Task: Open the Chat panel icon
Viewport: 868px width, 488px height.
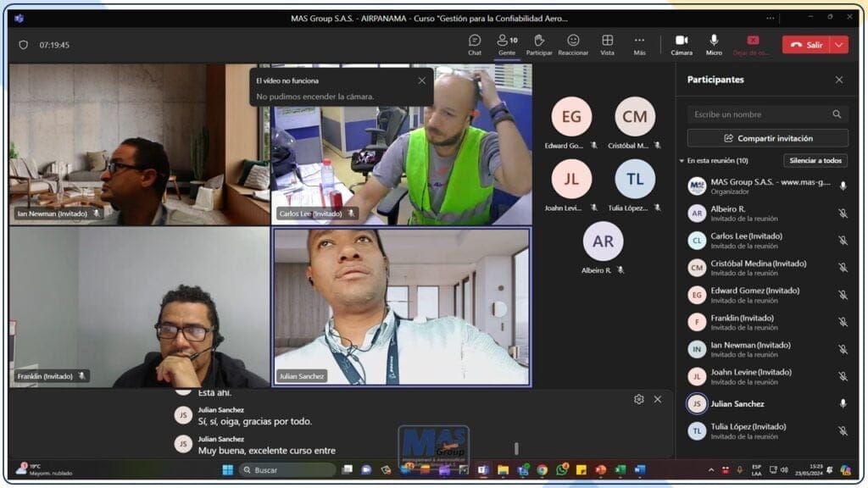Action: pos(475,41)
